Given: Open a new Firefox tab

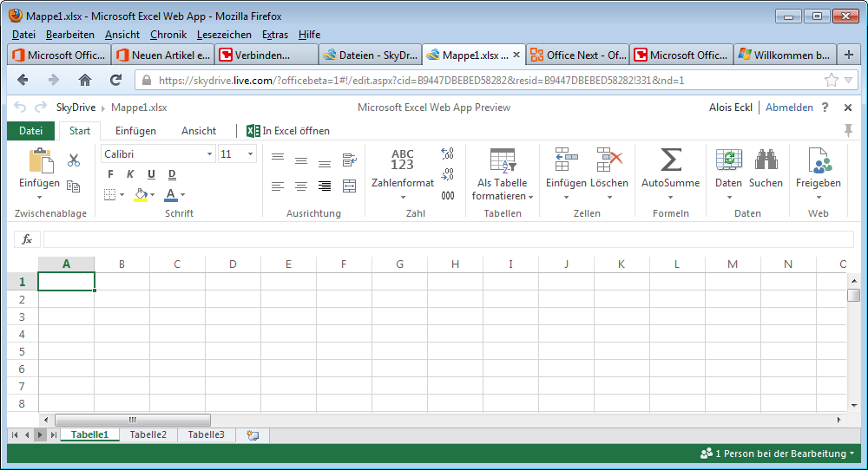Looking at the screenshot, I should (849, 55).
